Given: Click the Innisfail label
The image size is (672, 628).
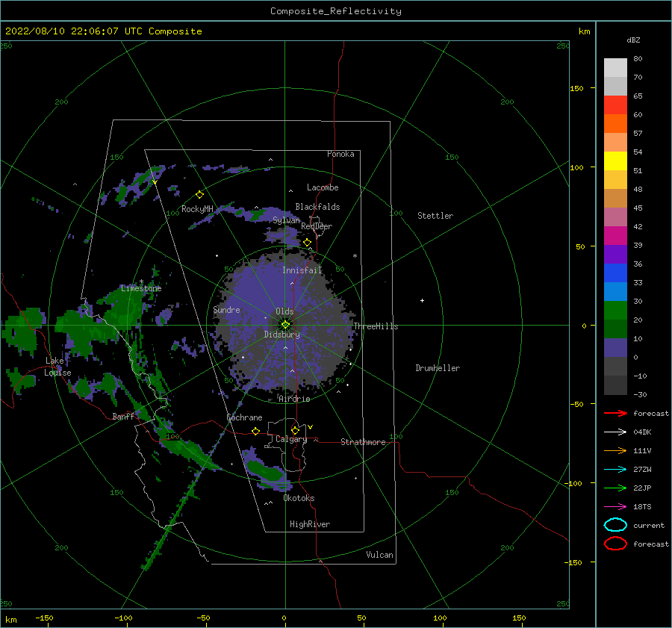Looking at the screenshot, I should tap(302, 270).
